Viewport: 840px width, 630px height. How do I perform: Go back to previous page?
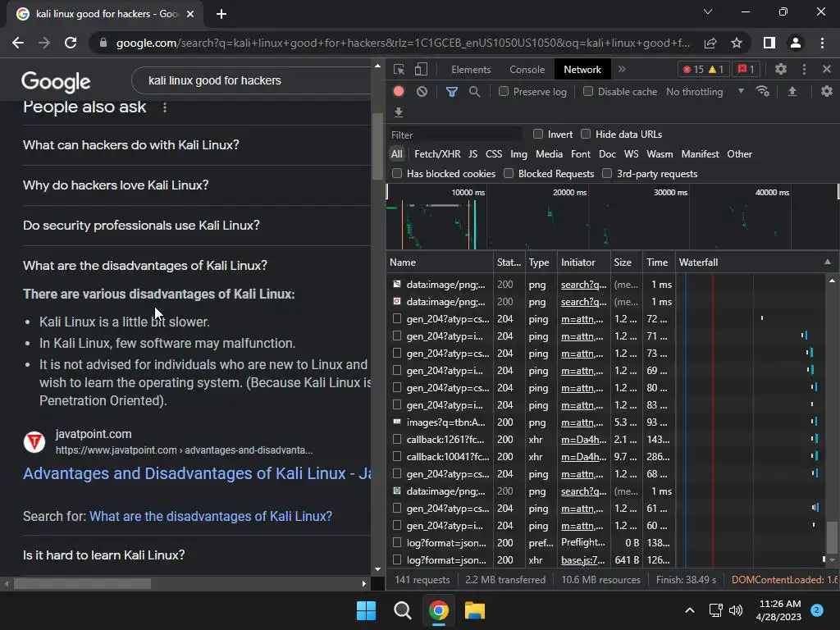click(18, 43)
